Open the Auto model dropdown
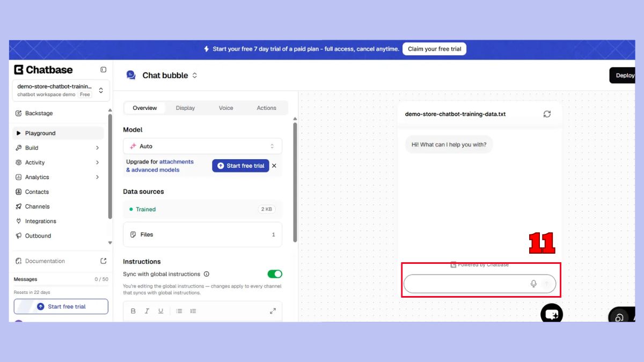 [202, 146]
